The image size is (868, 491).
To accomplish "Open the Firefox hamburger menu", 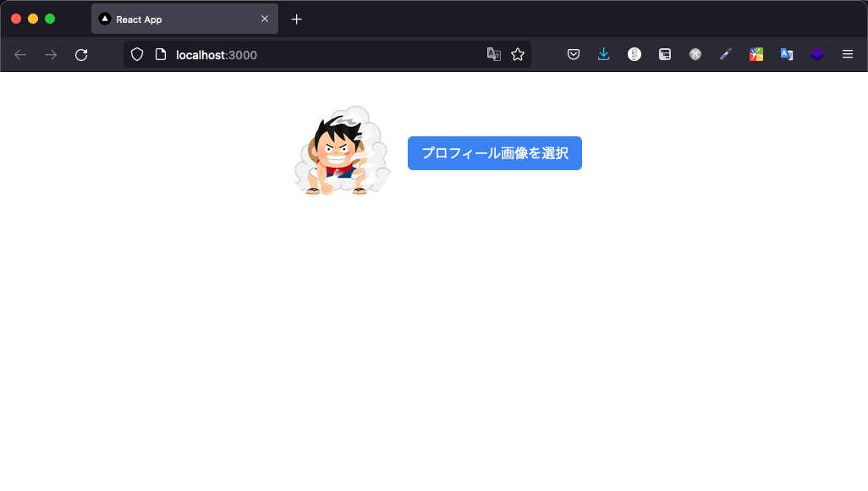I will point(848,54).
